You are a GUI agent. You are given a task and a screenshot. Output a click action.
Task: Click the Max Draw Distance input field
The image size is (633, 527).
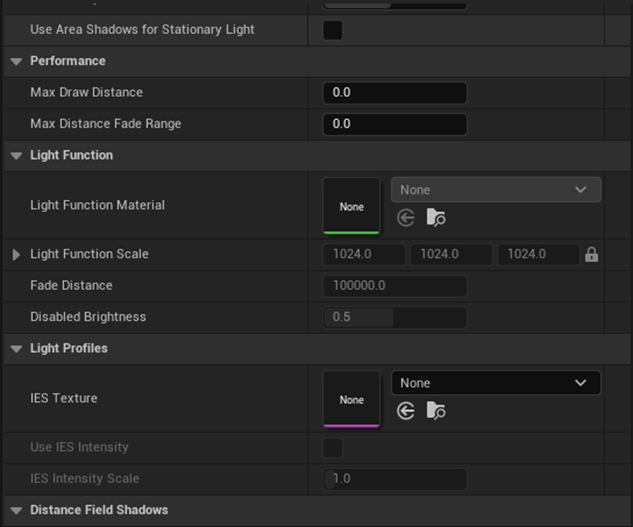coord(394,93)
